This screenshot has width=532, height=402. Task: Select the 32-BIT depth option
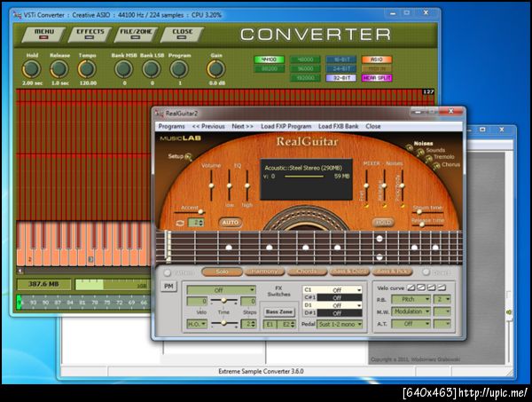pyautogui.click(x=341, y=78)
